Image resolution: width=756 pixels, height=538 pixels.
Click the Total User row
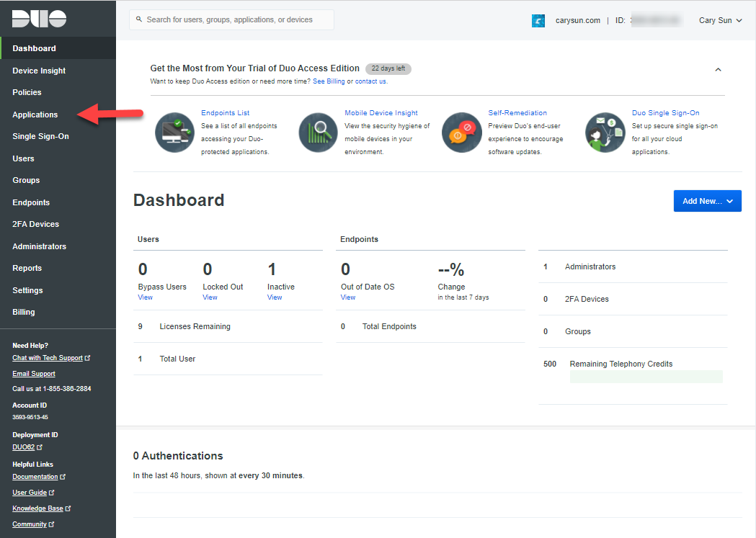(228, 359)
